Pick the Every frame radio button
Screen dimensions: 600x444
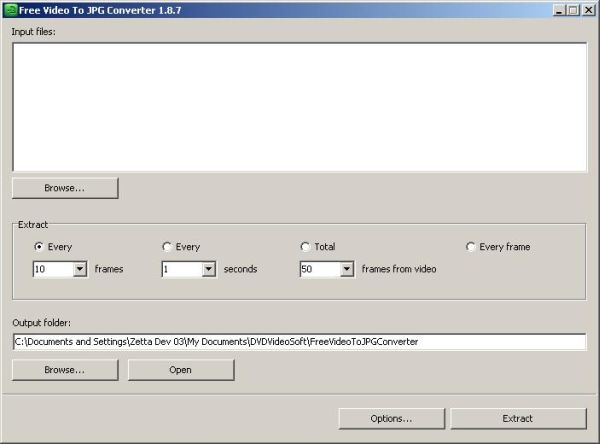coord(471,247)
